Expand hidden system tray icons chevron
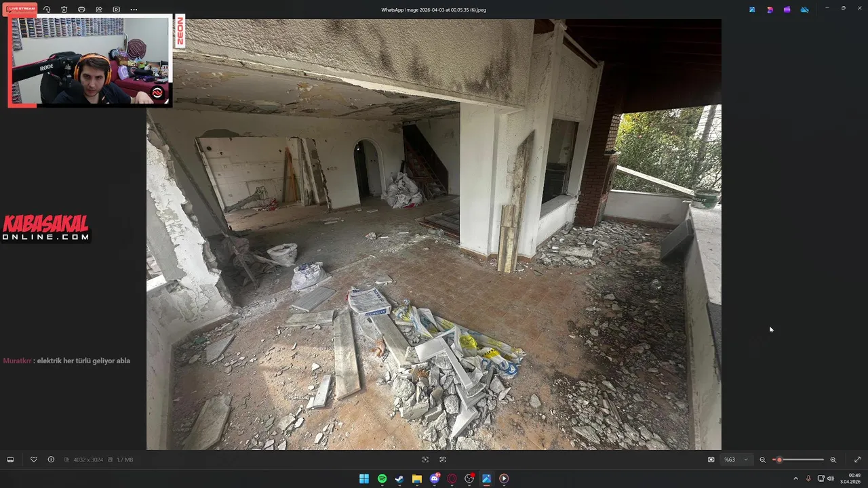Screen dimensions: 868x488 [x=795, y=479]
